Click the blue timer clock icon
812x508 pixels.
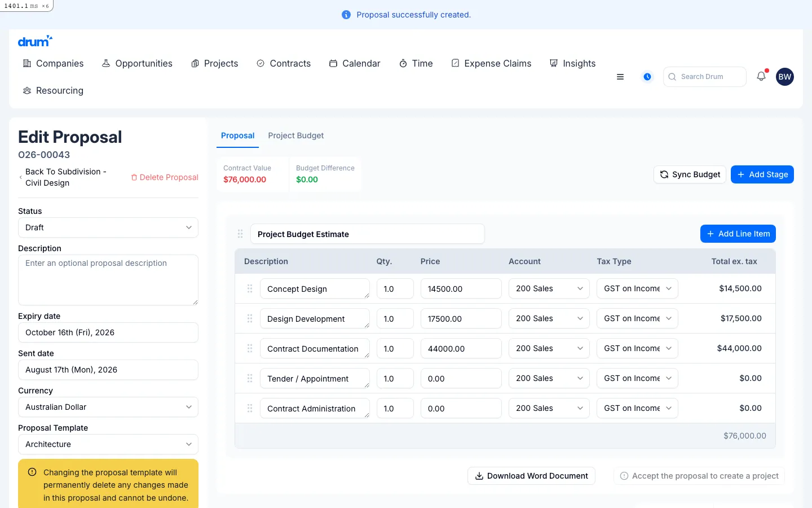tap(647, 77)
